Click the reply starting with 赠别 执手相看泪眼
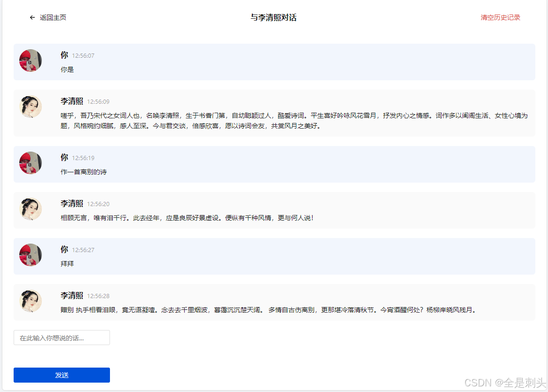Viewport: 548px width, 392px height. pyautogui.click(x=268, y=310)
